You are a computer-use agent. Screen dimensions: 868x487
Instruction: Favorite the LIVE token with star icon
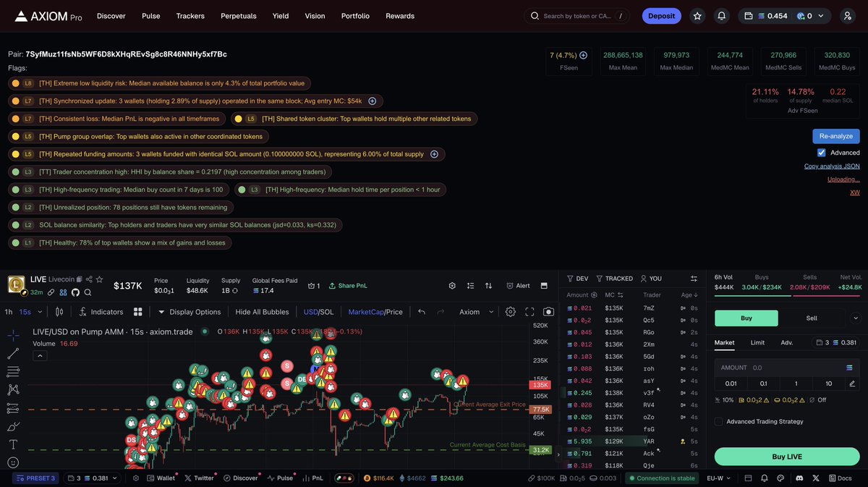tap(99, 279)
